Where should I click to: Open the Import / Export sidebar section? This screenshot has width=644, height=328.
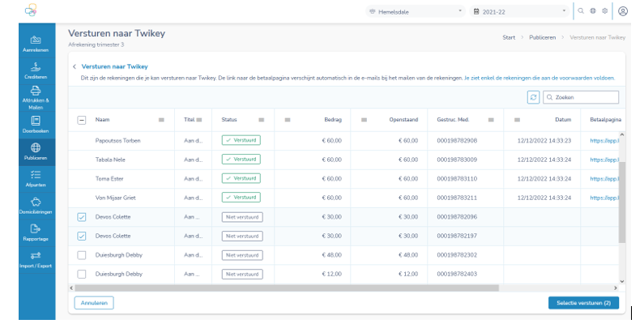pyautogui.click(x=36, y=260)
